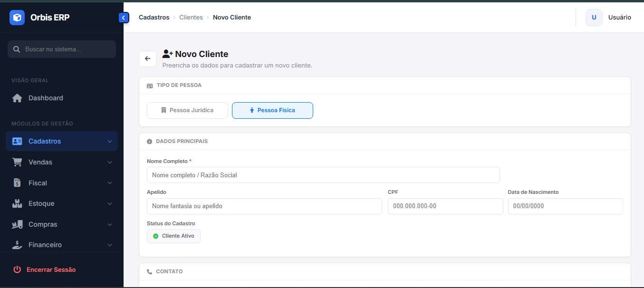644x288 pixels.
Task: Click the Compras dolly icon
Action: (17, 224)
